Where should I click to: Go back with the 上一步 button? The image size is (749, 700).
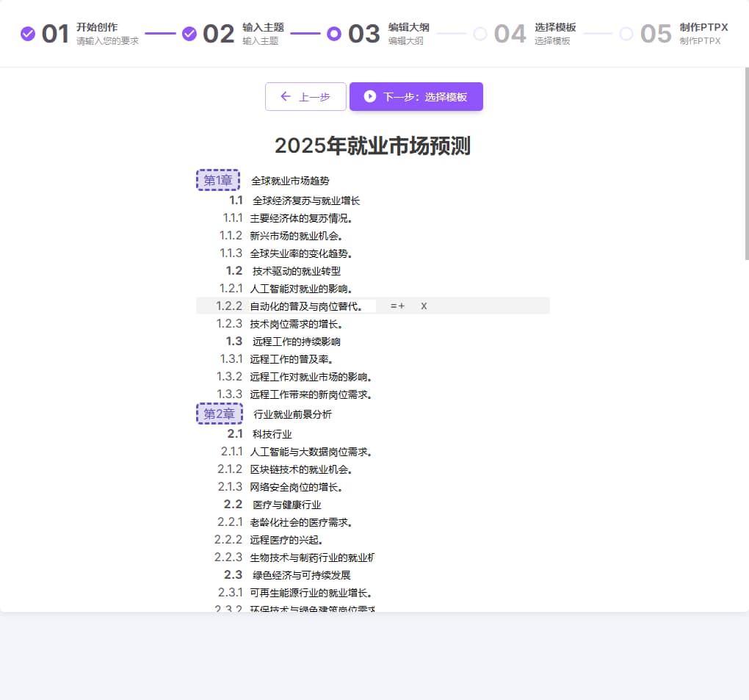coord(305,96)
